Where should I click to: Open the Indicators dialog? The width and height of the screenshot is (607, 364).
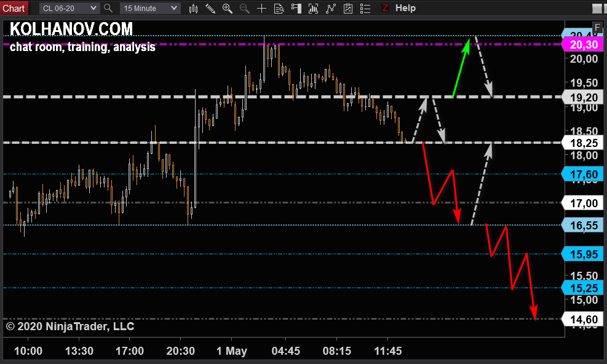coord(313,8)
